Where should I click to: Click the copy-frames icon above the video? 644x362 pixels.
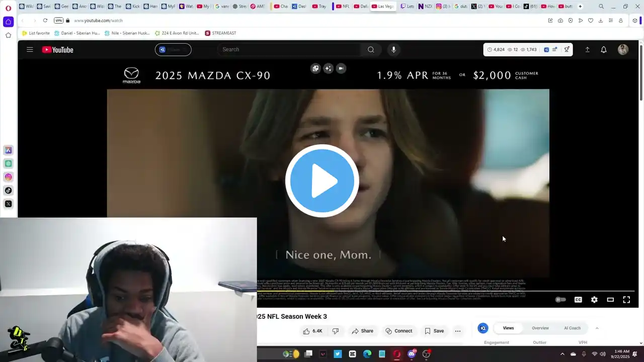315,68
